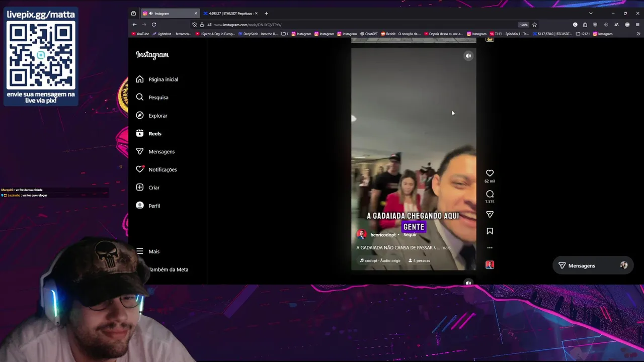Reload the page with refresh icon

pyautogui.click(x=154, y=25)
